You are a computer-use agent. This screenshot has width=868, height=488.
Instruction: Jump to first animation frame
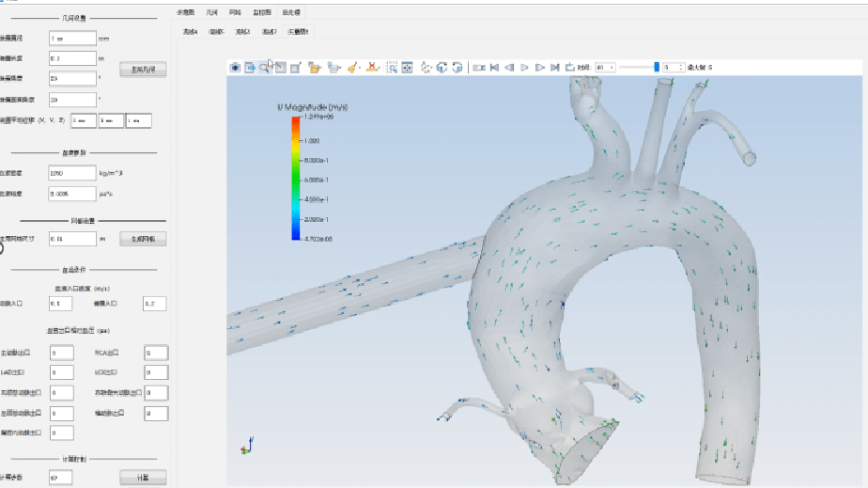pos(495,68)
